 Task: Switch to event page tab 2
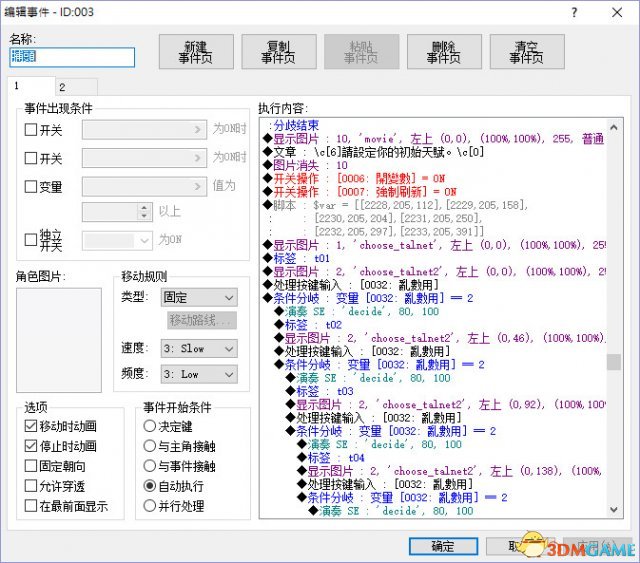(61, 87)
